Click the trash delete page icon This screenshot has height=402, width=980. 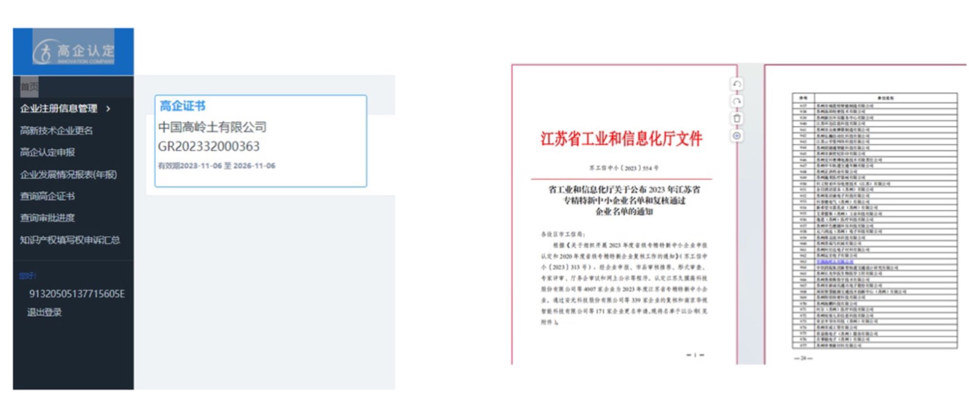[x=736, y=118]
